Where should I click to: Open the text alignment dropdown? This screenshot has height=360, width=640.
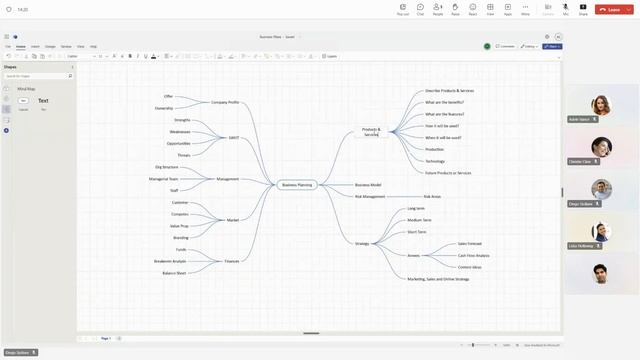[168, 56]
